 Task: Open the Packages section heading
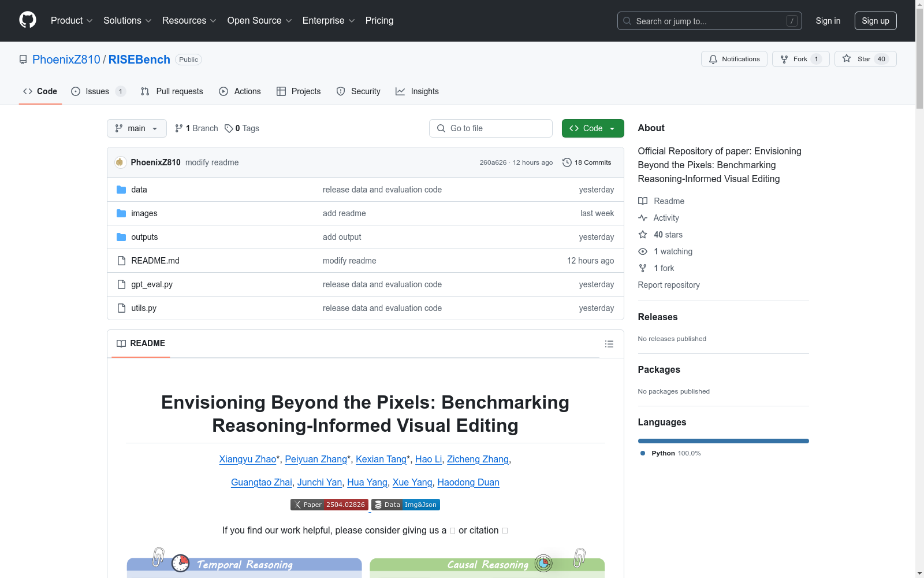659,369
